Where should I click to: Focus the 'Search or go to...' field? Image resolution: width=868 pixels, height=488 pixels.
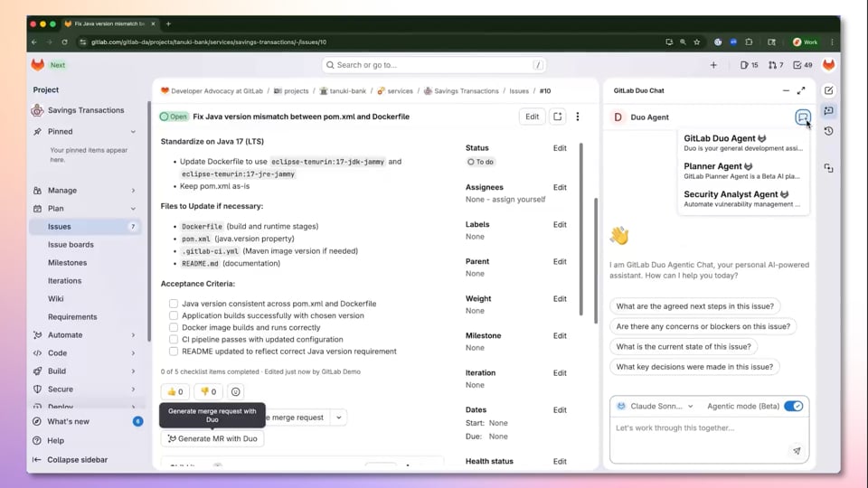point(434,65)
